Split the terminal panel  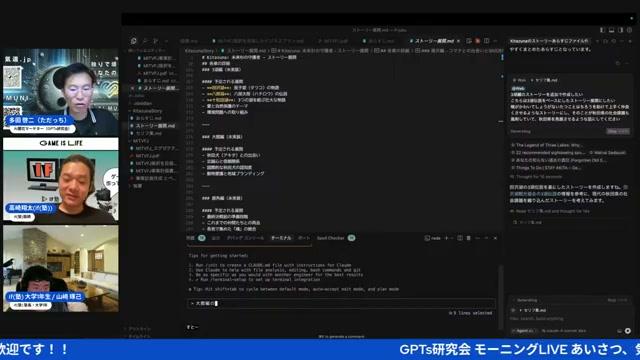(460, 238)
